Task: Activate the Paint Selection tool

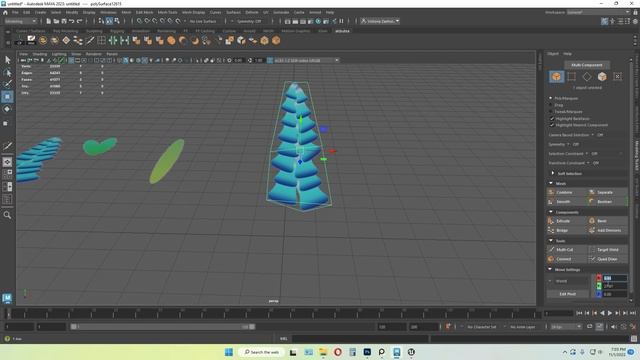Action: click(7, 84)
